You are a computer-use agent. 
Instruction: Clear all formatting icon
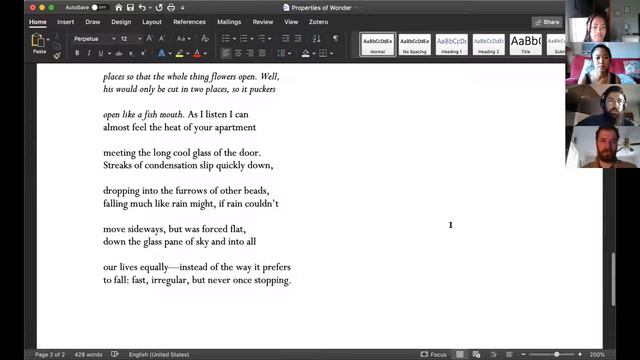tap(204, 38)
